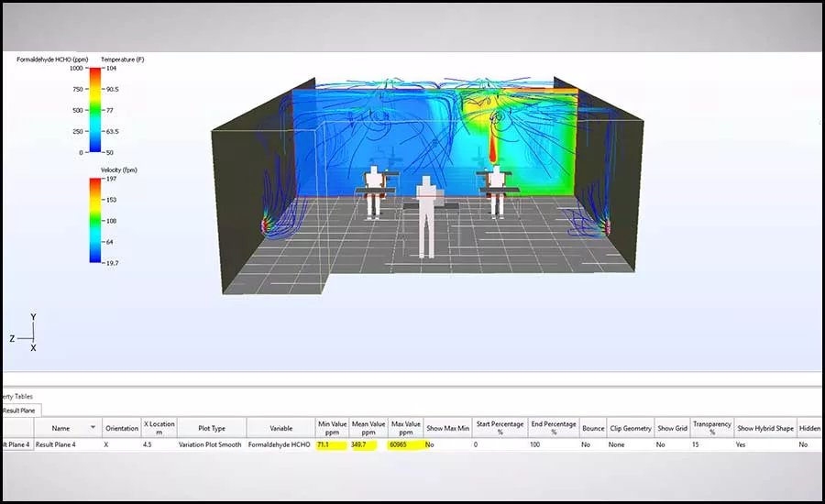Click the Hidden column header
The height and width of the screenshot is (504, 825).
809,428
